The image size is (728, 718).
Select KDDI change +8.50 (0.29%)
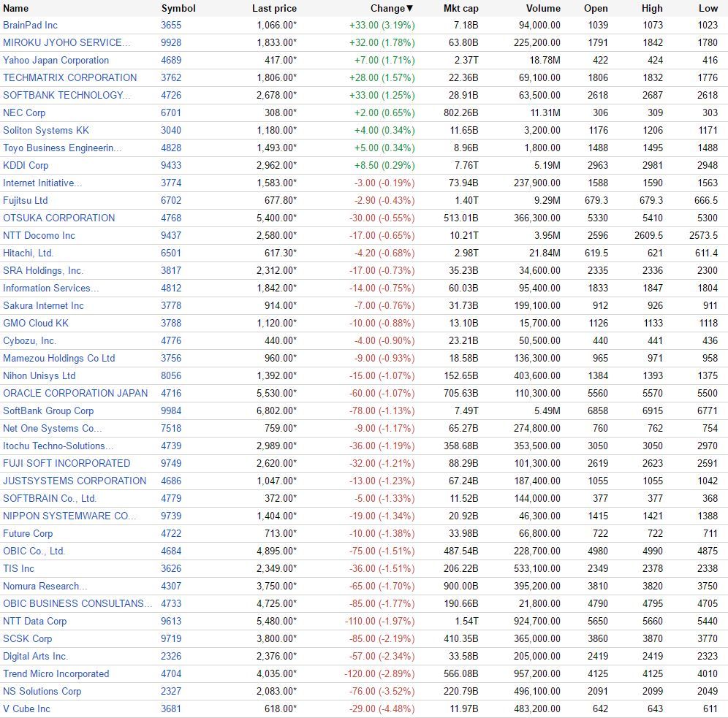coord(384,166)
